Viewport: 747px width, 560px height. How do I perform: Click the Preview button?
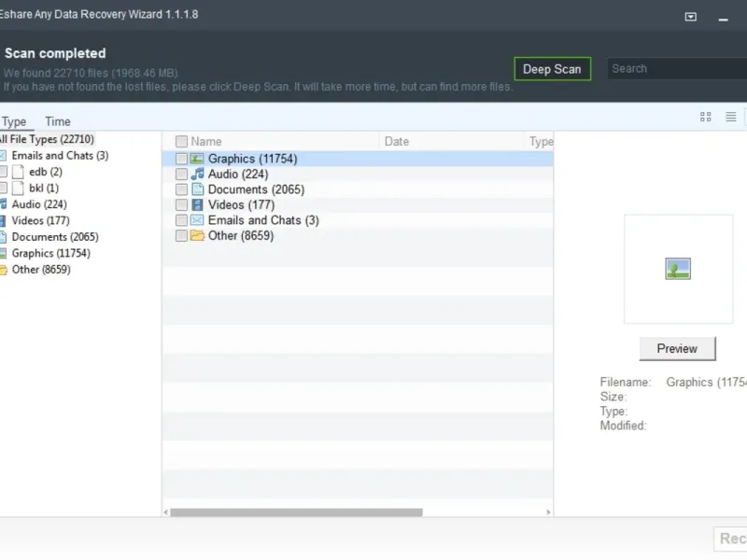[677, 348]
